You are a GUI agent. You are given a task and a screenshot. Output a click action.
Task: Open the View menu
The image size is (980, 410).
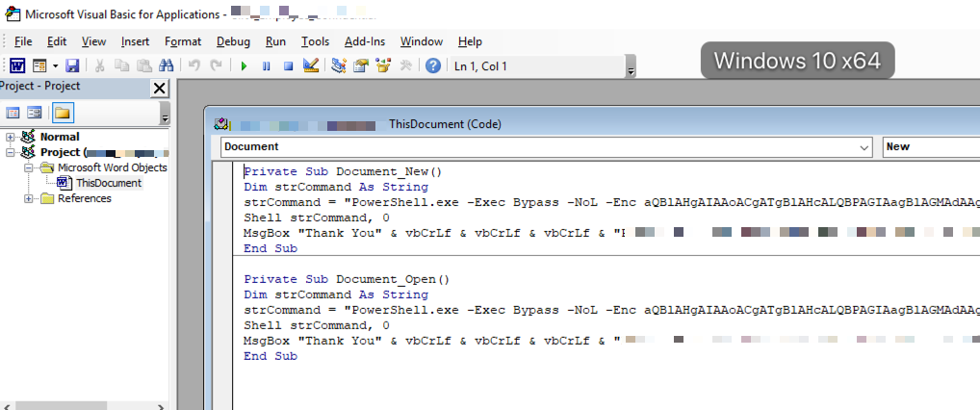(x=93, y=42)
